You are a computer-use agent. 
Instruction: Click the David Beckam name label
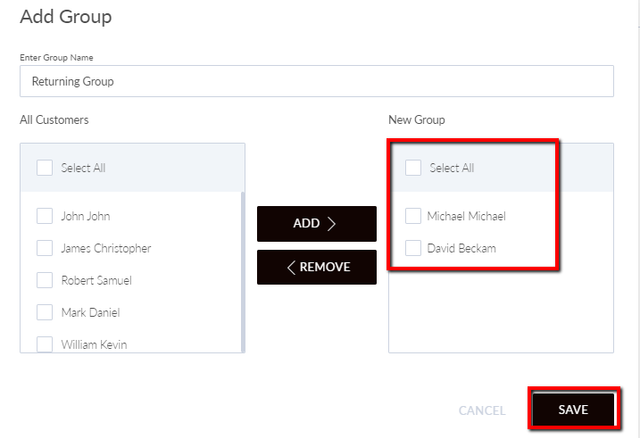pyautogui.click(x=462, y=248)
